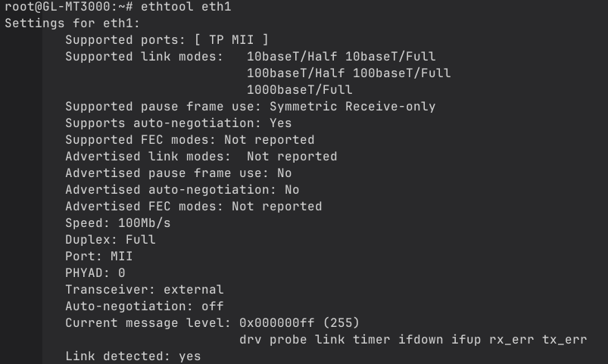Click 'Symmetric Receive-only' pause frame value

tap(352, 106)
